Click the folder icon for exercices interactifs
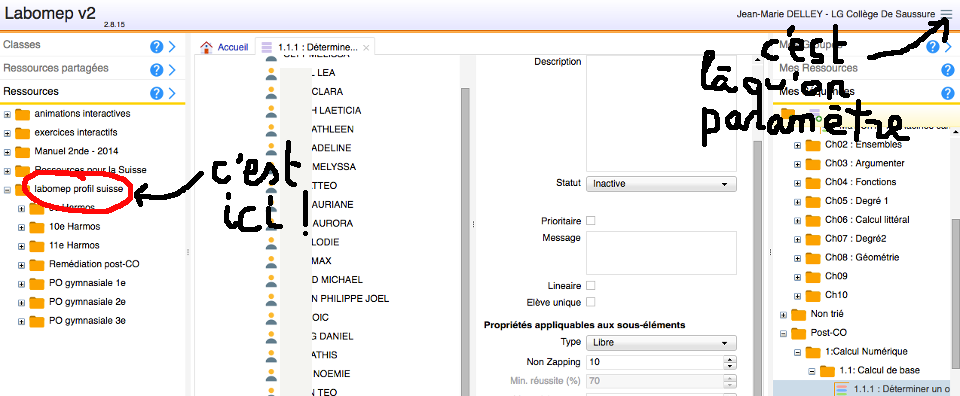Screen dimensions: 960x396 coord(23,133)
